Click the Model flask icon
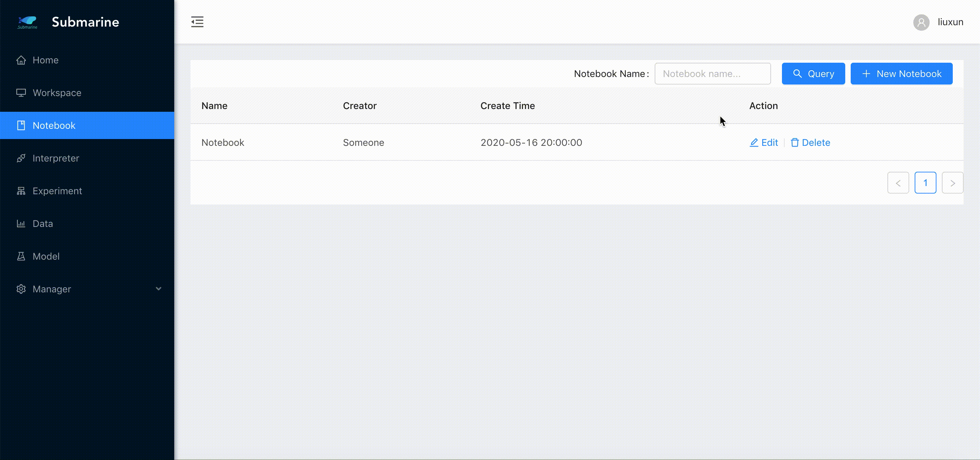 coord(21,257)
